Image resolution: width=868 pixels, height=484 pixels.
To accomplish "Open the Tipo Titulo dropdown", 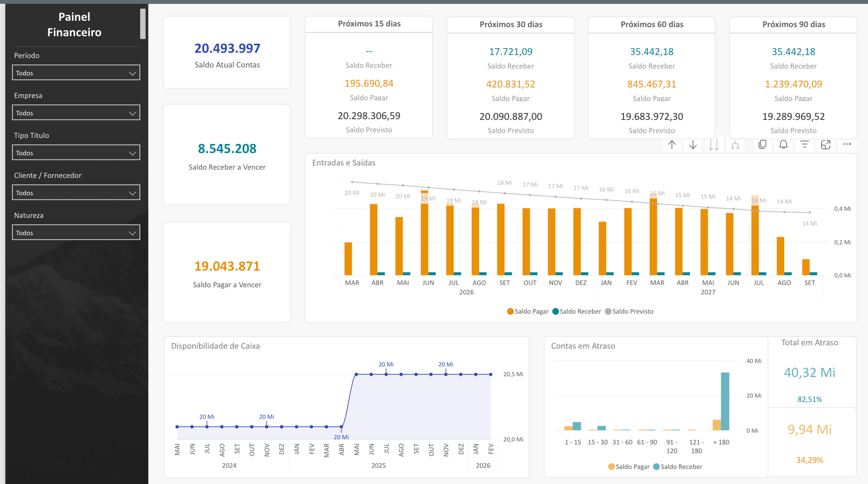I will [76, 153].
